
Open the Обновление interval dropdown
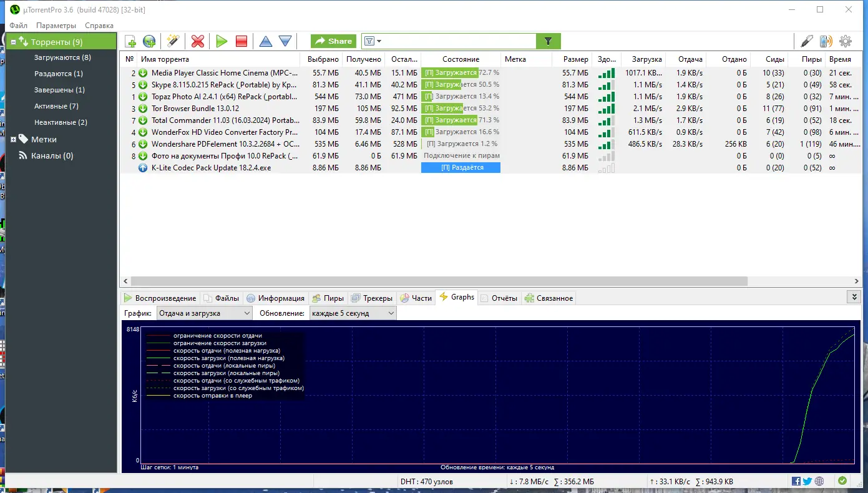353,313
